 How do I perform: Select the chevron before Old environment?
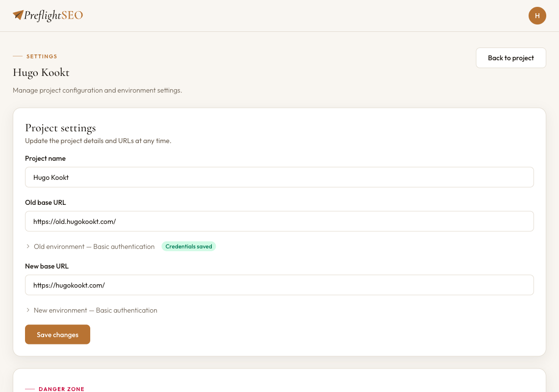tap(28, 246)
